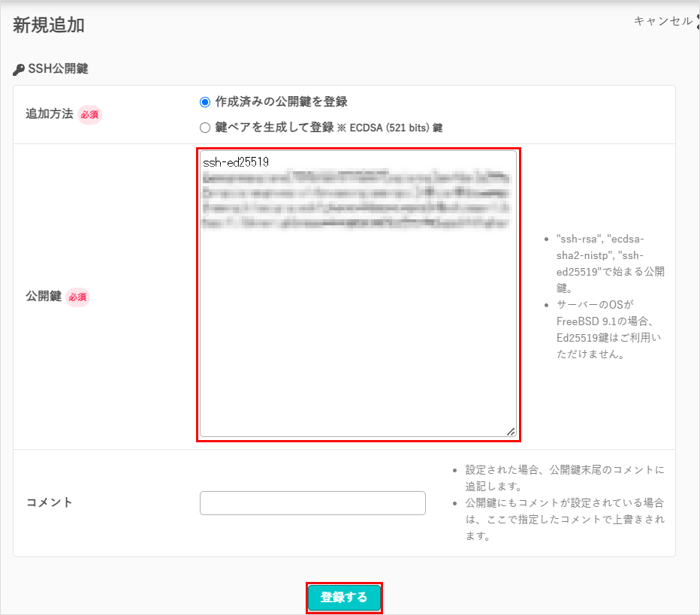Click the ssh-ed25519 text in the textarea
The width and height of the screenshot is (700, 615).
tap(236, 162)
